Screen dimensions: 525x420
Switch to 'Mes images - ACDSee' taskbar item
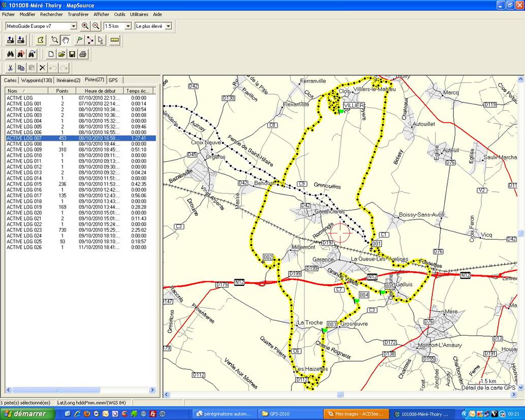[357, 414]
